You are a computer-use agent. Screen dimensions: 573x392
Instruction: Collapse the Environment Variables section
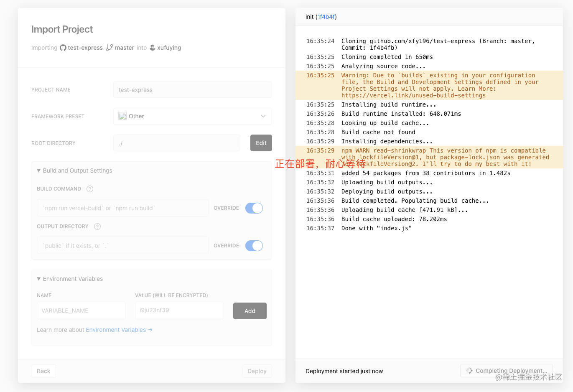39,279
